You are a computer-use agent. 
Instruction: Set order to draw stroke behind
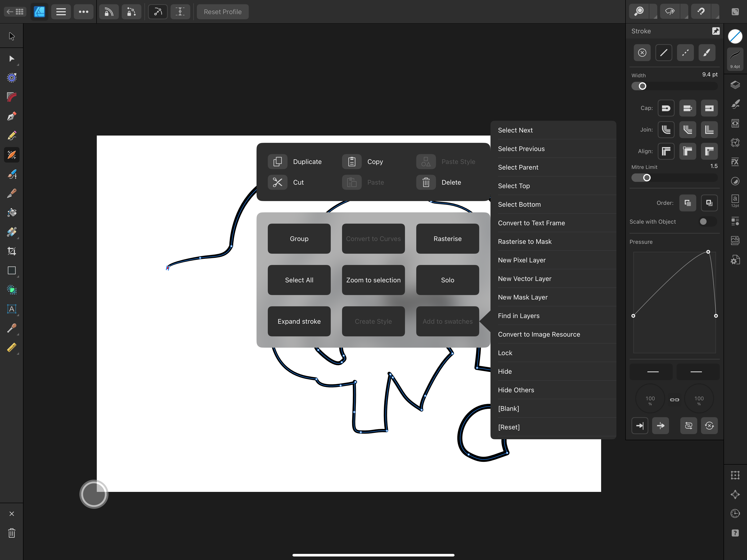tap(688, 203)
